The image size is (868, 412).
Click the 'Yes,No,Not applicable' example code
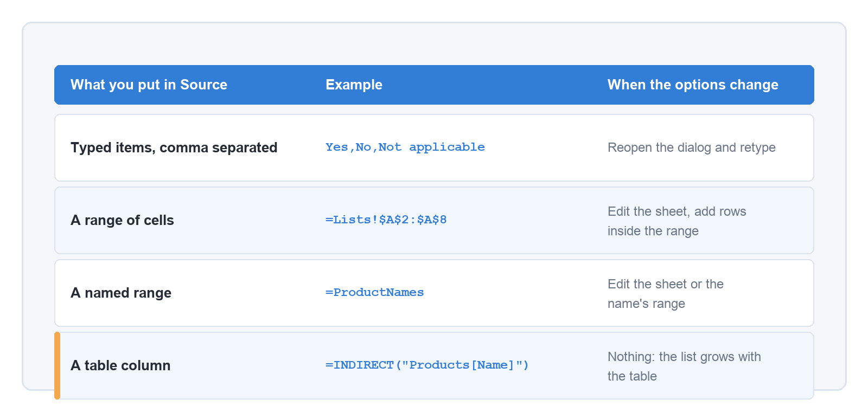tap(405, 147)
